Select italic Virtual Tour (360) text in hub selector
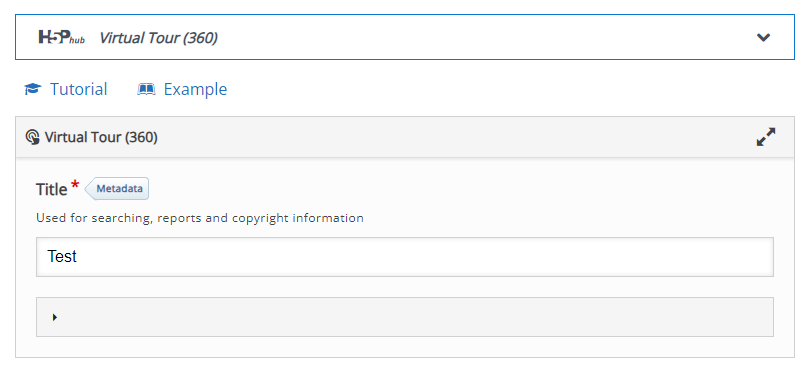Screen dimensions: 806x368 (158, 38)
